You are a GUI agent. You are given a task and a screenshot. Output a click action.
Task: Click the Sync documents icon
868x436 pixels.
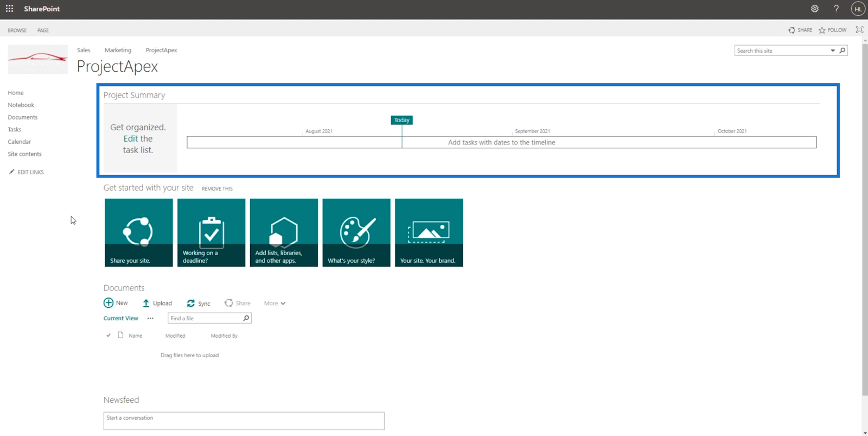191,304
